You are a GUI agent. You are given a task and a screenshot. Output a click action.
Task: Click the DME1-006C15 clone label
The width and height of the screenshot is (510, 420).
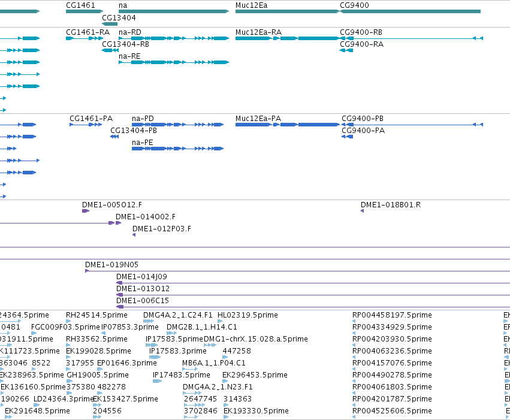[143, 301]
